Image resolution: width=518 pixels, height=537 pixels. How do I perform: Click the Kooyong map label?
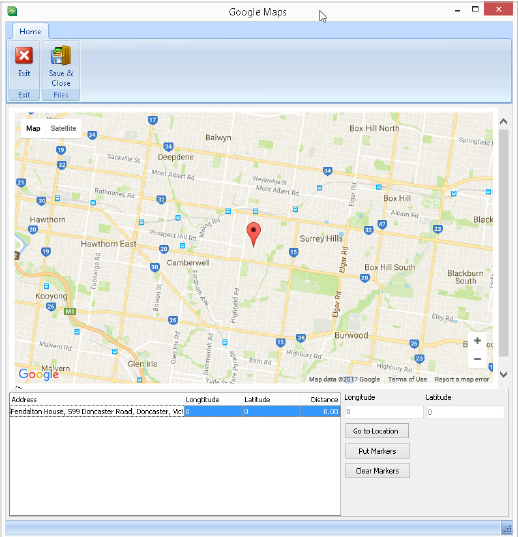pos(51,296)
